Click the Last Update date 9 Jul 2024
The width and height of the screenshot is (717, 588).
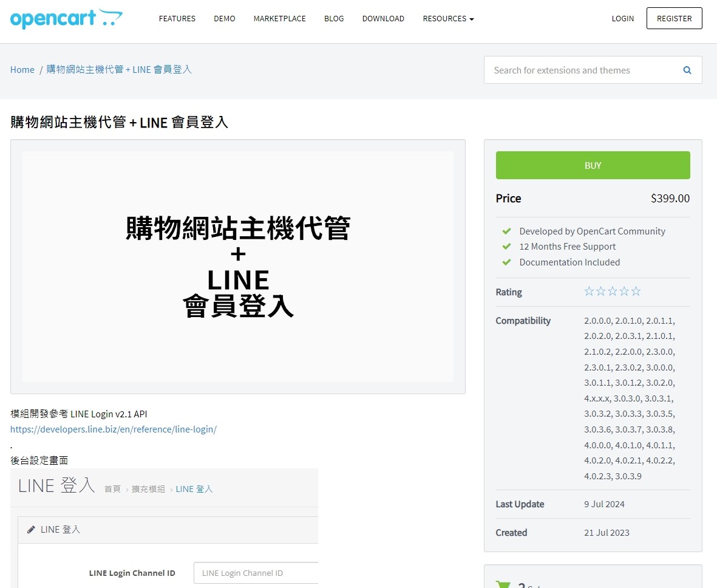tap(604, 504)
